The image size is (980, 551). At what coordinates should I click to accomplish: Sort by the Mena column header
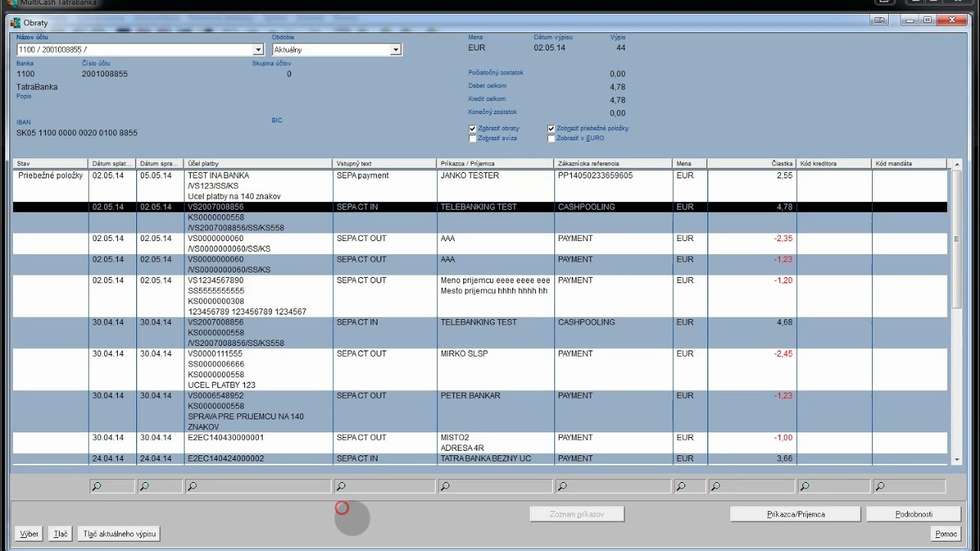pos(690,164)
